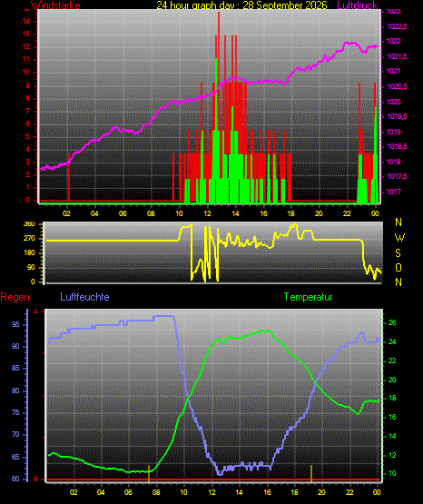The height and width of the screenshot is (504, 423).
Task: Click the yellow sunset marker near 19:00
Action: (311, 473)
